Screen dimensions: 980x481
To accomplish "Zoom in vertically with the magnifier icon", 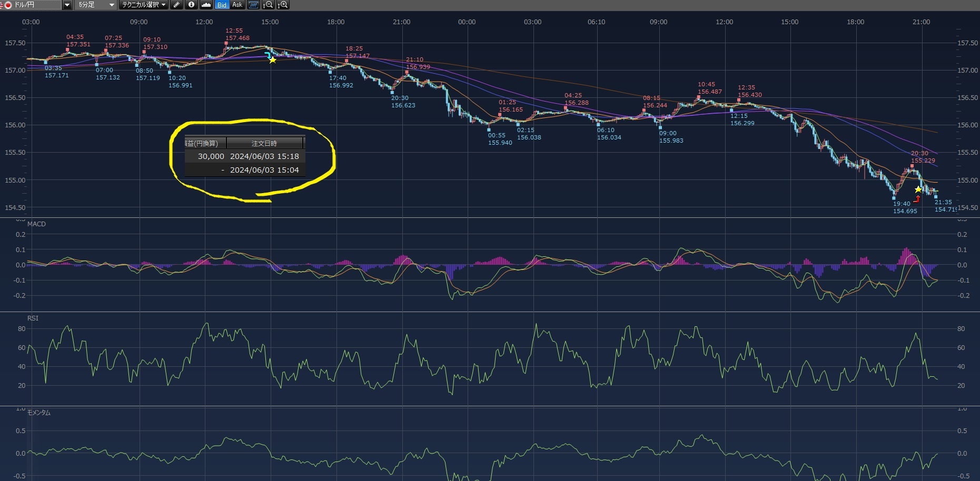I will tap(283, 5).
